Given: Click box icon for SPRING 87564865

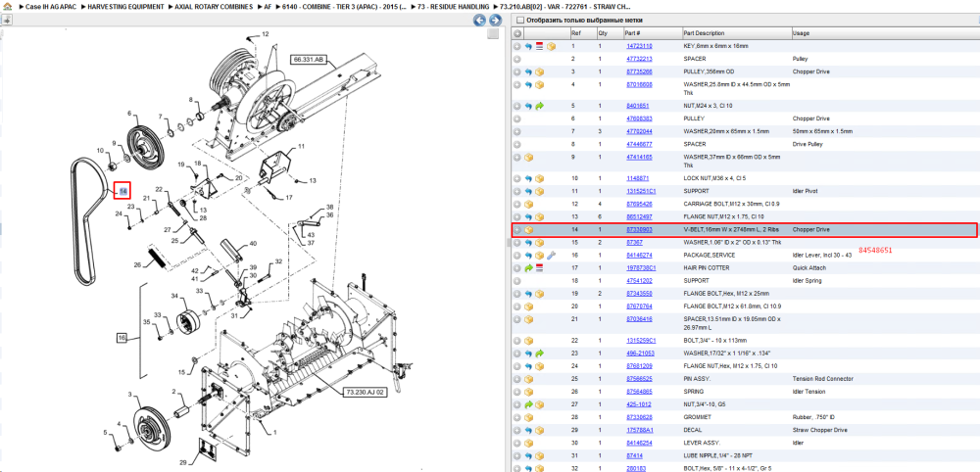Looking at the screenshot, I should (529, 392).
